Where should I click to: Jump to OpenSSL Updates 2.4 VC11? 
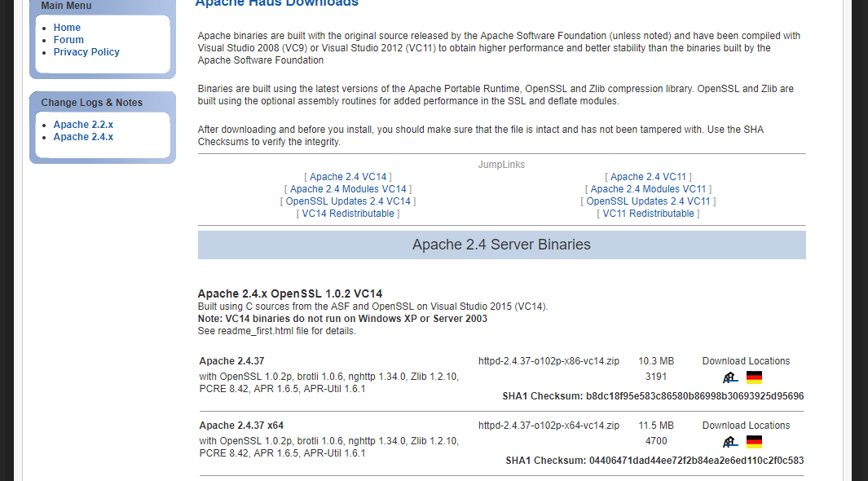click(x=648, y=201)
